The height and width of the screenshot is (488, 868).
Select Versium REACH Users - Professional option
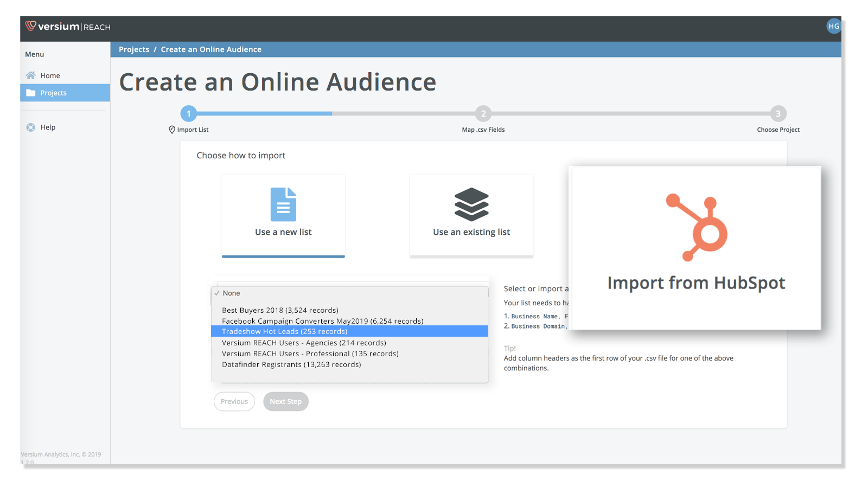pyautogui.click(x=349, y=354)
